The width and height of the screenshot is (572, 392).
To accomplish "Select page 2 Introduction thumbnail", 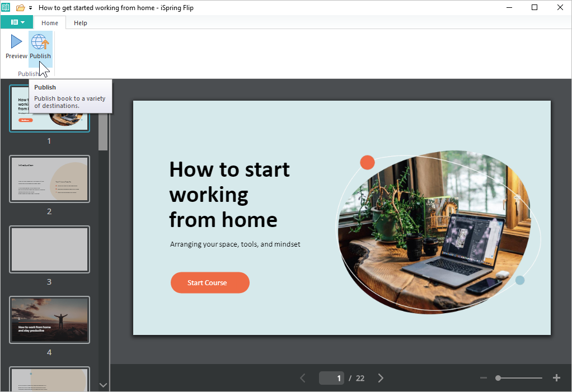I will [x=49, y=179].
